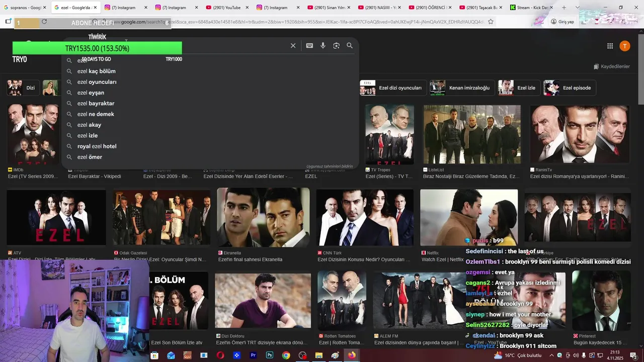Screen dimensions: 644x362
Task: Bookmark this page with the star
Action: [x=491, y=22]
